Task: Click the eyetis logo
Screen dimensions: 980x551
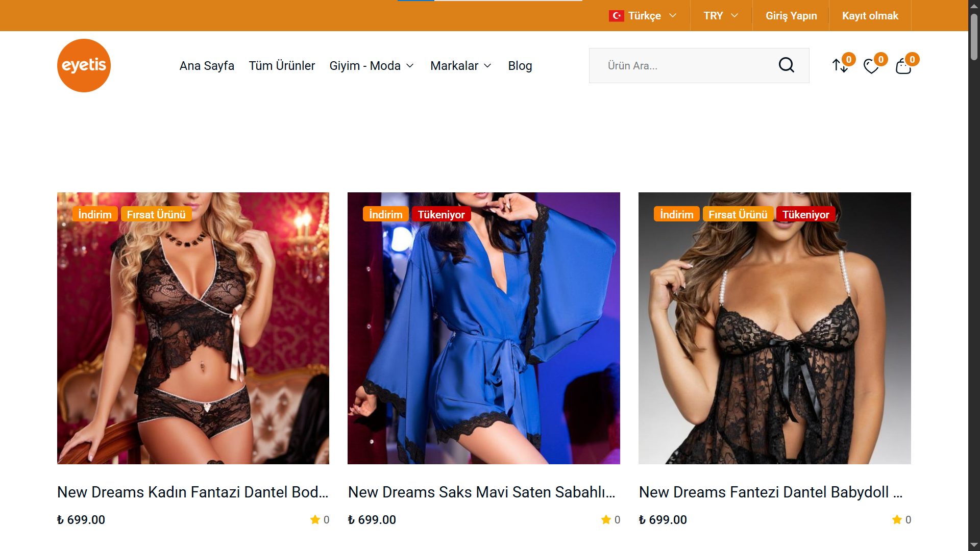Action: (84, 65)
